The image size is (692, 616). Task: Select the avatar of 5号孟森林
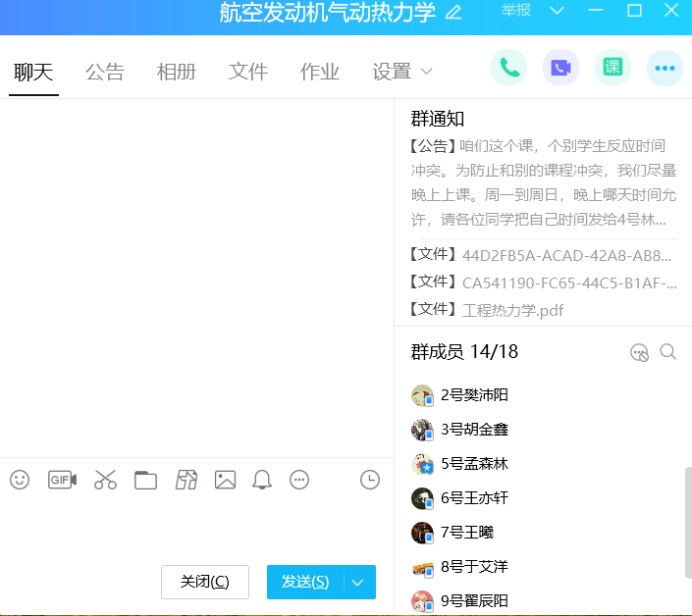coord(422,464)
